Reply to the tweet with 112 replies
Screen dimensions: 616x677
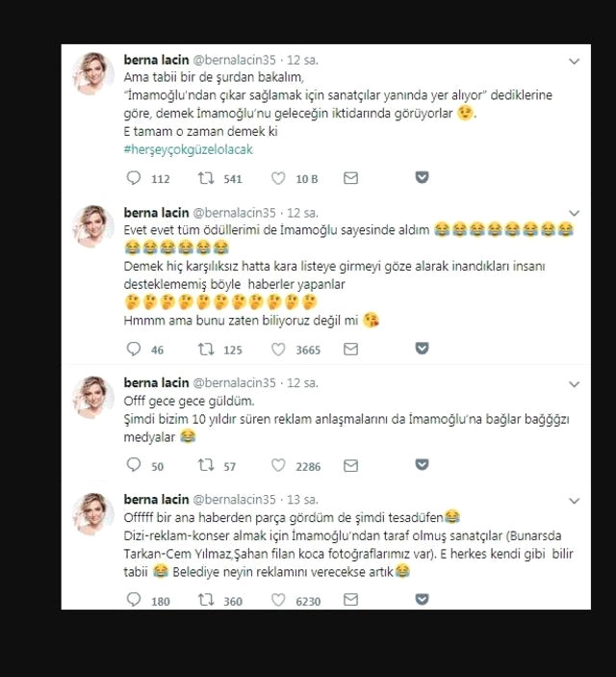point(133,178)
